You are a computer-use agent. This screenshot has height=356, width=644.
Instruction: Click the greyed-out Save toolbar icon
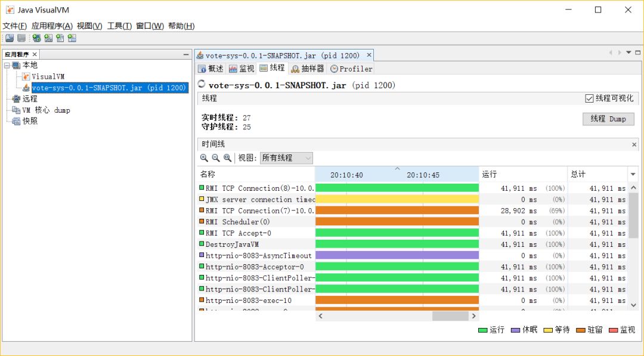pyautogui.click(x=22, y=38)
